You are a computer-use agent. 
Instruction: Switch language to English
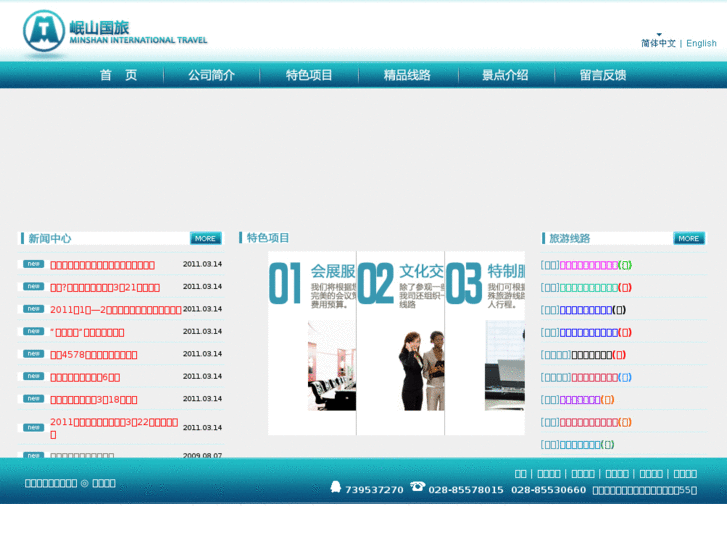pyautogui.click(x=701, y=43)
